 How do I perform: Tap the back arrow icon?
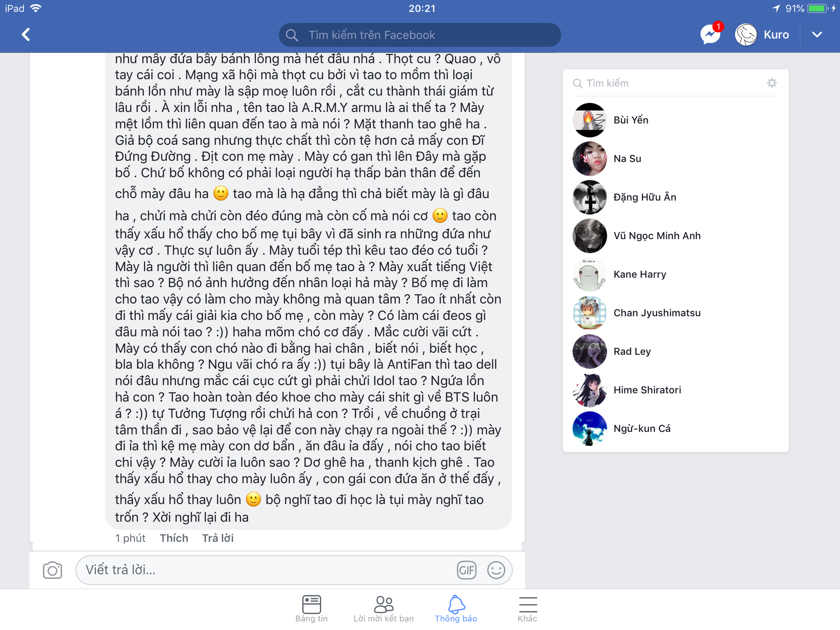(x=26, y=35)
